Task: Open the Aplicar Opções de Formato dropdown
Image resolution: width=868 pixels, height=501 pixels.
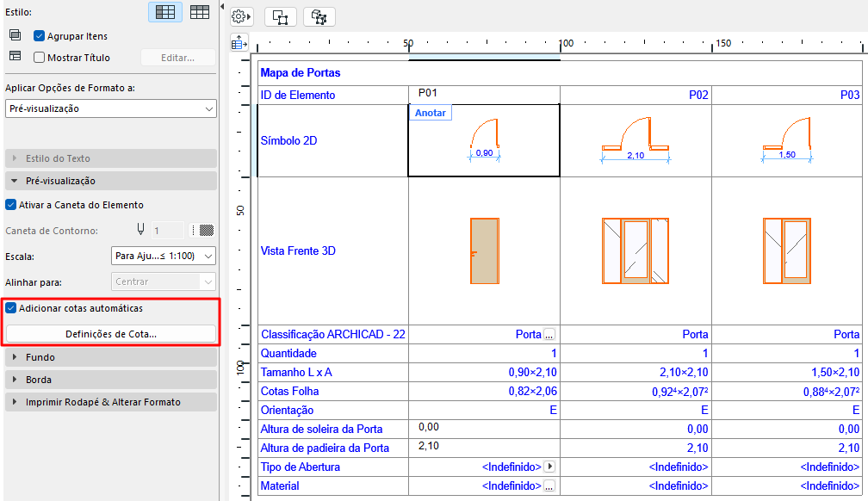Action: 111,109
